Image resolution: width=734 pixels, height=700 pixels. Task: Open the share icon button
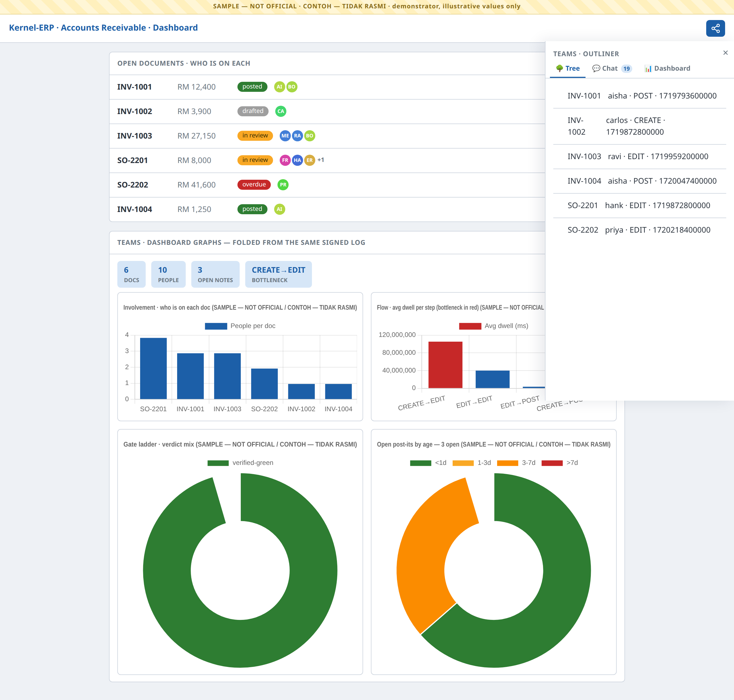(715, 28)
